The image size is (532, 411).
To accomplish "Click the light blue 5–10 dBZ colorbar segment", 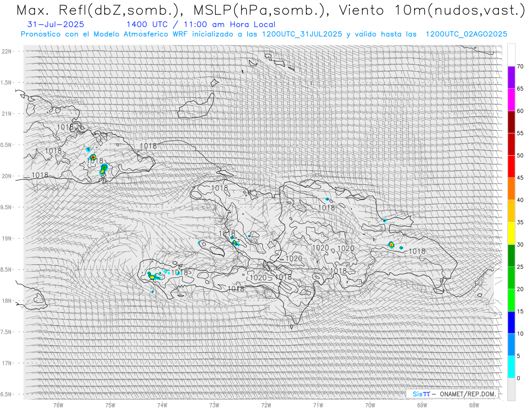I will 511,344.
